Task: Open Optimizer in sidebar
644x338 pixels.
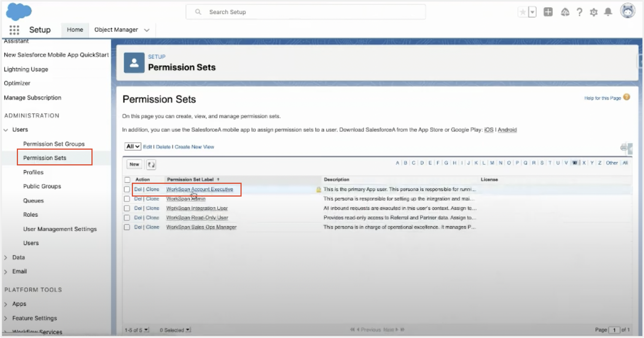Action: pos(17,83)
